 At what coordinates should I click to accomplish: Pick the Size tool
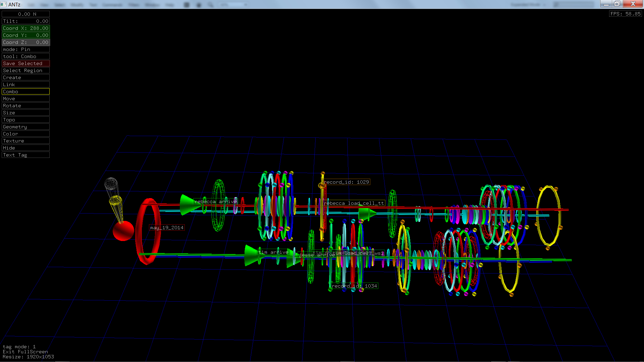pos(25,113)
